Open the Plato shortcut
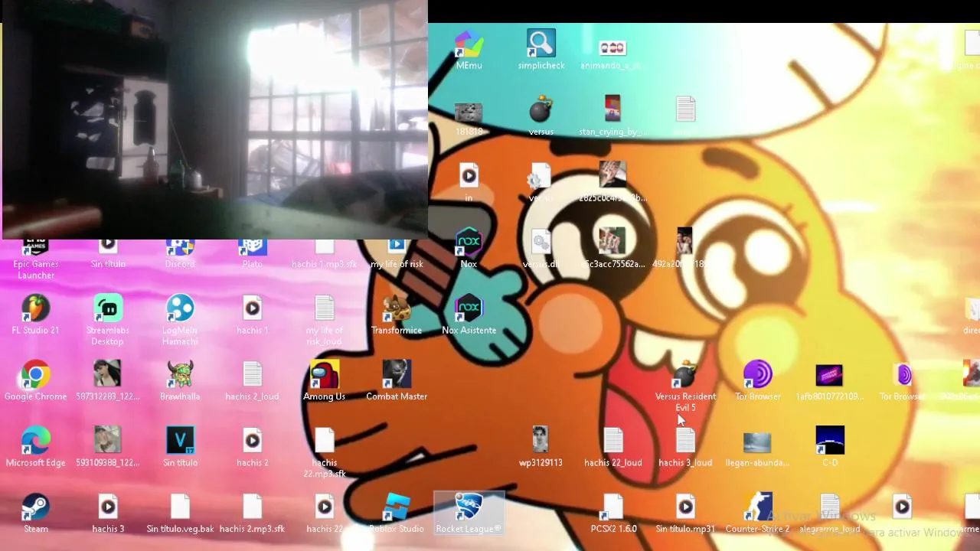This screenshot has width=980, height=551. 252,254
